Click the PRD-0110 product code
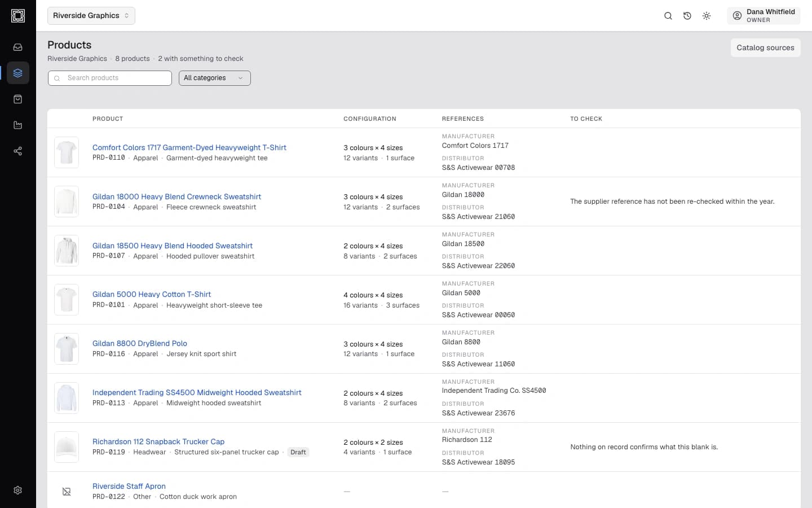 click(109, 158)
